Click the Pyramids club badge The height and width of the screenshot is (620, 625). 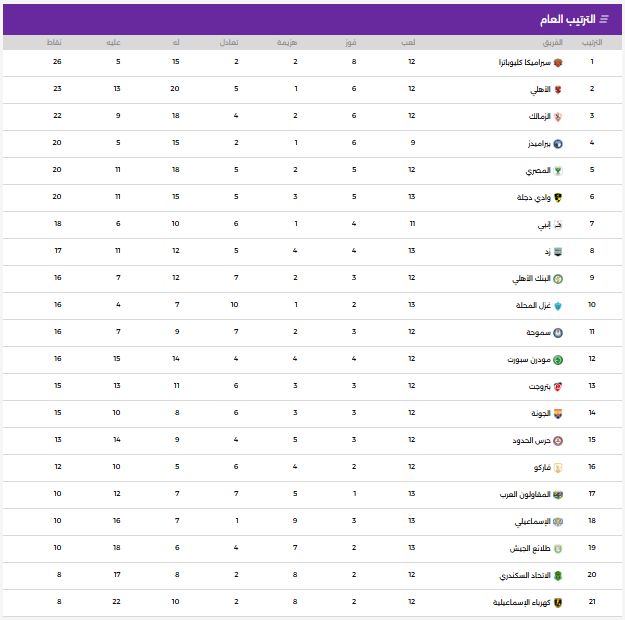pyautogui.click(x=557, y=143)
